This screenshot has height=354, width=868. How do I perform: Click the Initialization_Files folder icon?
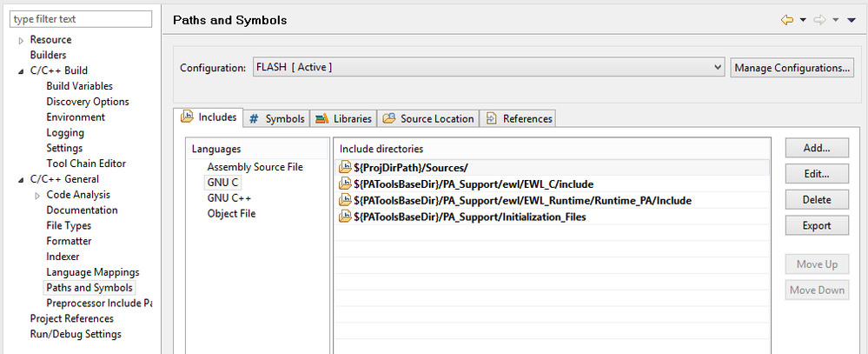pyautogui.click(x=345, y=217)
